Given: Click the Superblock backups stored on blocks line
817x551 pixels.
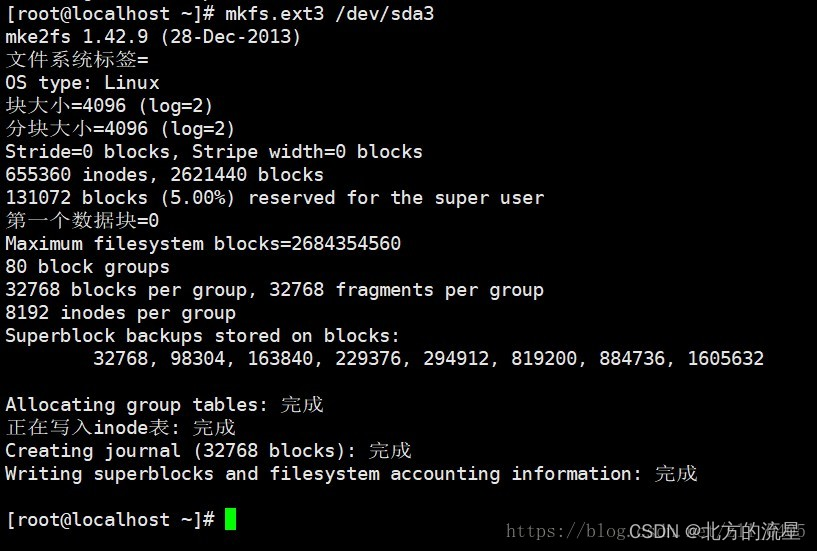Looking at the screenshot, I should coord(202,336).
